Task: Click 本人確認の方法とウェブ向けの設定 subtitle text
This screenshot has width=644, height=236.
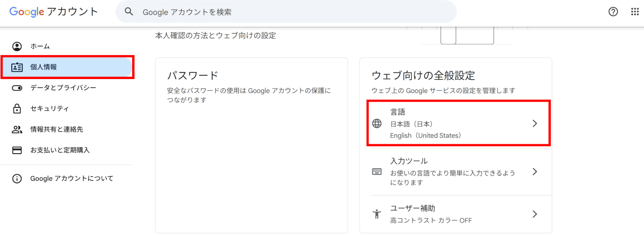Action: click(216, 36)
